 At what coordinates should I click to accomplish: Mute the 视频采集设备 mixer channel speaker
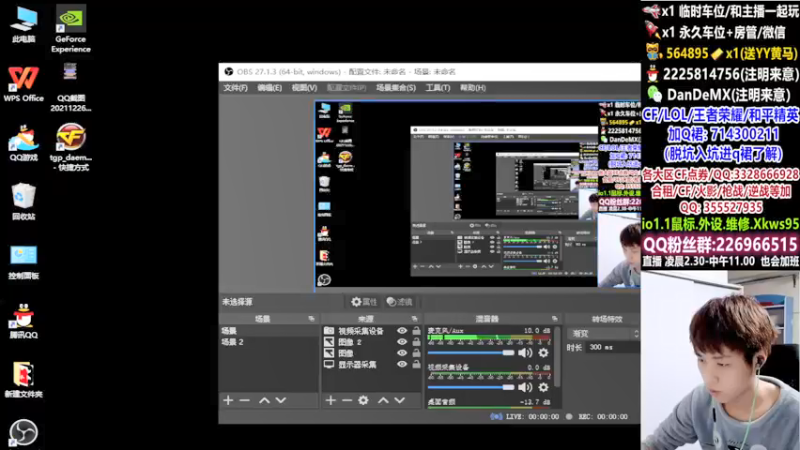click(x=525, y=387)
